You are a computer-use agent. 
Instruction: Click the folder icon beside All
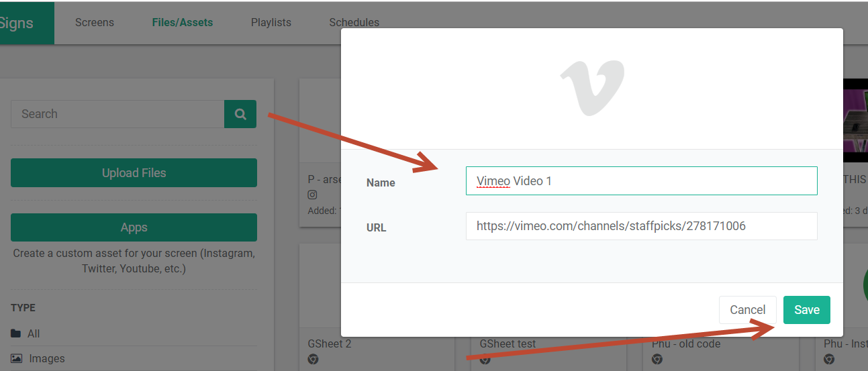tap(16, 333)
